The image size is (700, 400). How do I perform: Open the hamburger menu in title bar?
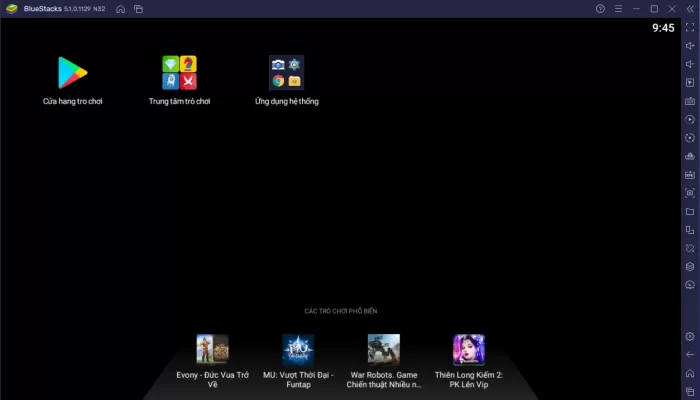(618, 9)
